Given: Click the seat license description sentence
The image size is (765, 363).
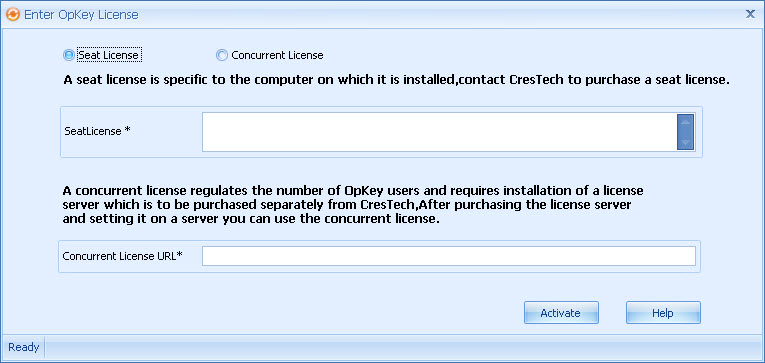Looking at the screenshot, I should pos(396,81).
